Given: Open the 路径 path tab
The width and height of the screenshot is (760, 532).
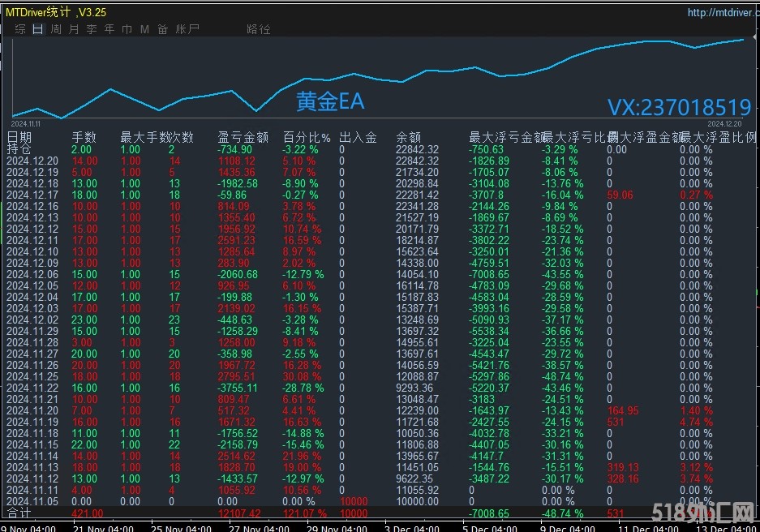Looking at the screenshot, I should pyautogui.click(x=259, y=29).
